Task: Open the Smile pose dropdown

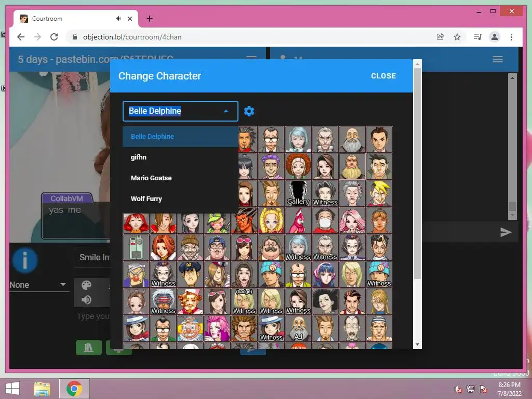Action: (92, 258)
